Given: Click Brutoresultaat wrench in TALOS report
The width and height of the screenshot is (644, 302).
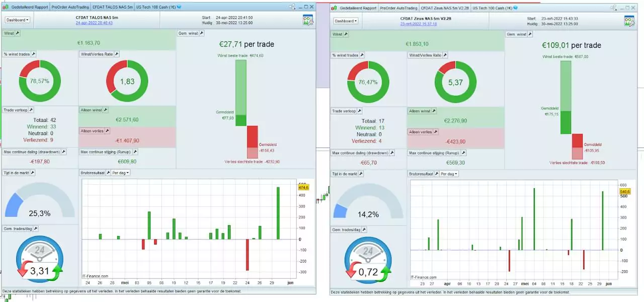Looking at the screenshot, I should click(x=108, y=173).
